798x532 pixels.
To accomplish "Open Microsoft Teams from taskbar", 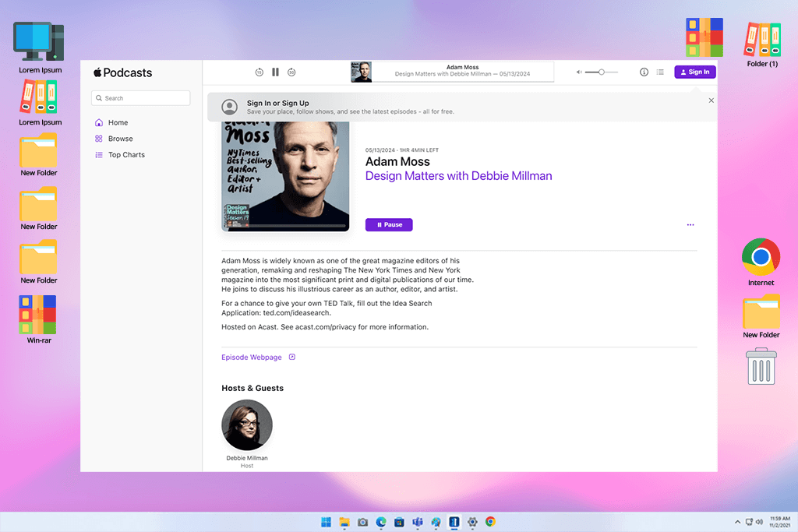I will point(418,522).
